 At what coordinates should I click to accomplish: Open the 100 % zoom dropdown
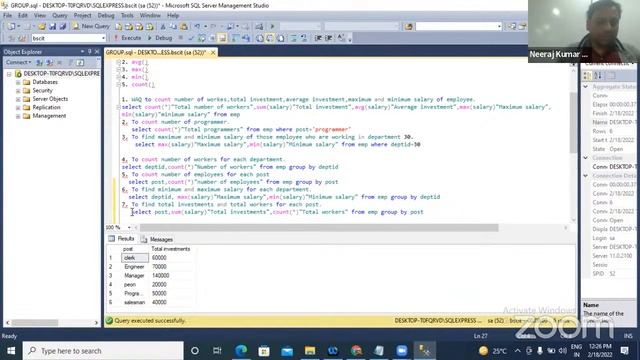(x=129, y=227)
